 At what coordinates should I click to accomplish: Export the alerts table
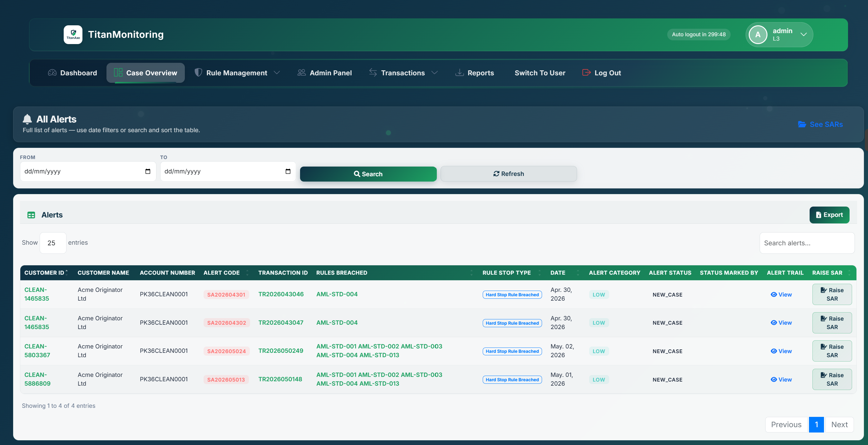(x=829, y=215)
